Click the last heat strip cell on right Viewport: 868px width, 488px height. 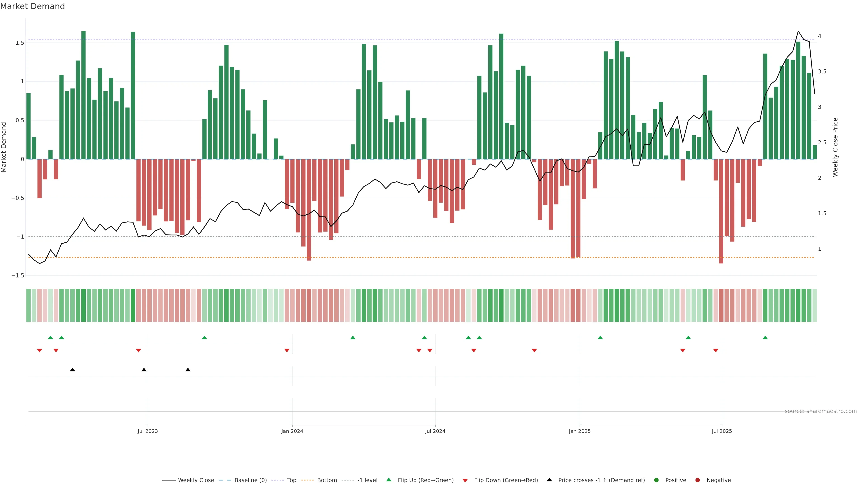(814, 305)
